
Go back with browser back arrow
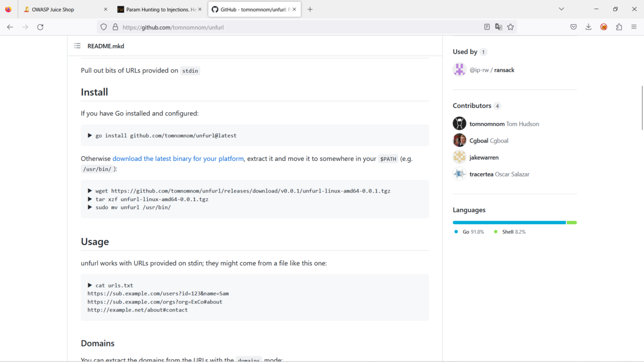(x=10, y=27)
